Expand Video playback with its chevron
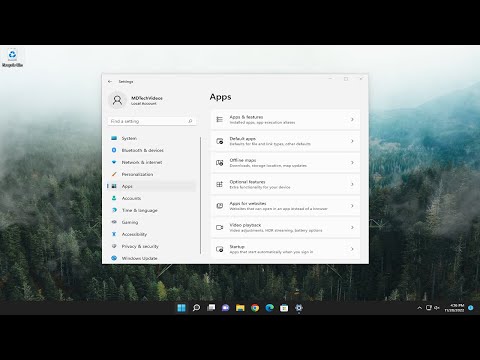The width and height of the screenshot is (480, 360). 352,227
